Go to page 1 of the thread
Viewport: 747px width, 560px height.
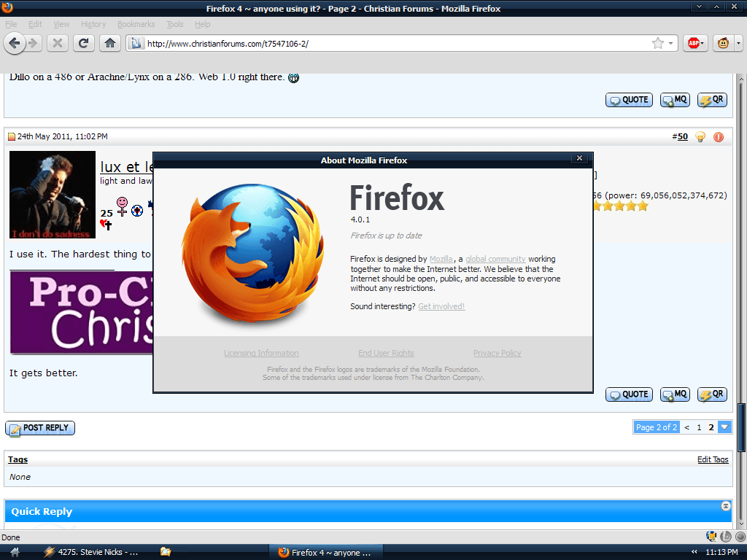point(700,427)
